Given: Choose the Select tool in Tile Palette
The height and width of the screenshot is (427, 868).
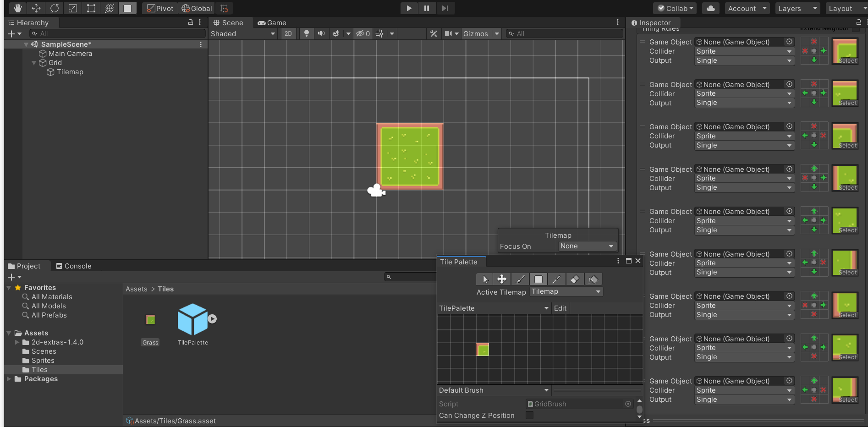Looking at the screenshot, I should pyautogui.click(x=485, y=279).
